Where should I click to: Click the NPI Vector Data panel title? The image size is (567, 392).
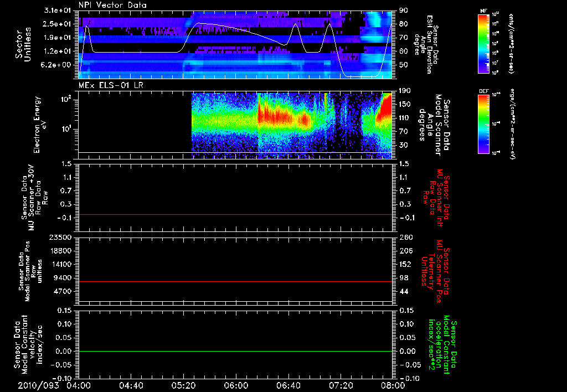point(112,5)
